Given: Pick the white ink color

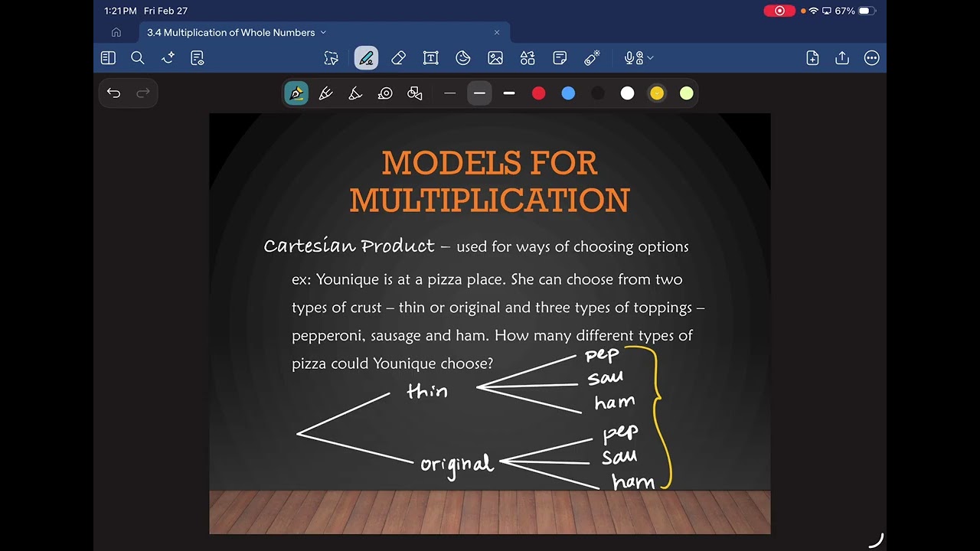Looking at the screenshot, I should tap(628, 93).
